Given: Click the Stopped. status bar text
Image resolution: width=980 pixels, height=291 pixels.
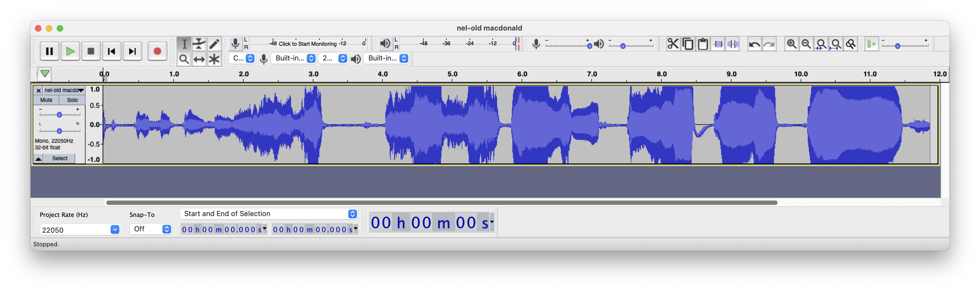Looking at the screenshot, I should click(46, 244).
